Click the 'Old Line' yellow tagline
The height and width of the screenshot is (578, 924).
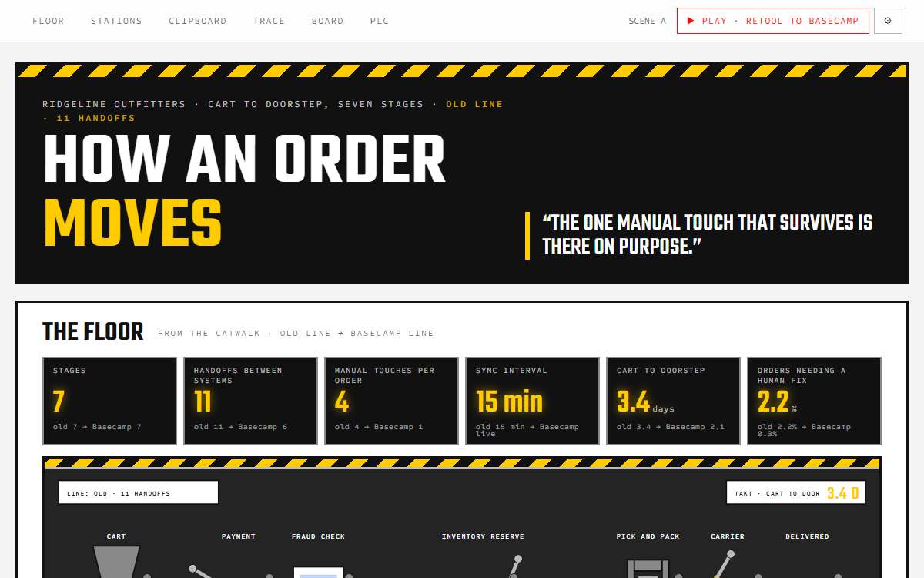point(474,104)
